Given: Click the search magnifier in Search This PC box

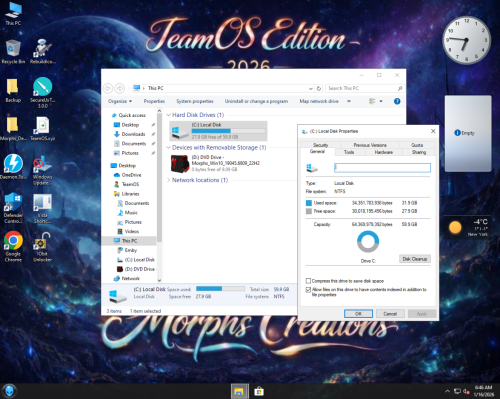Looking at the screenshot, I should tap(400, 88).
